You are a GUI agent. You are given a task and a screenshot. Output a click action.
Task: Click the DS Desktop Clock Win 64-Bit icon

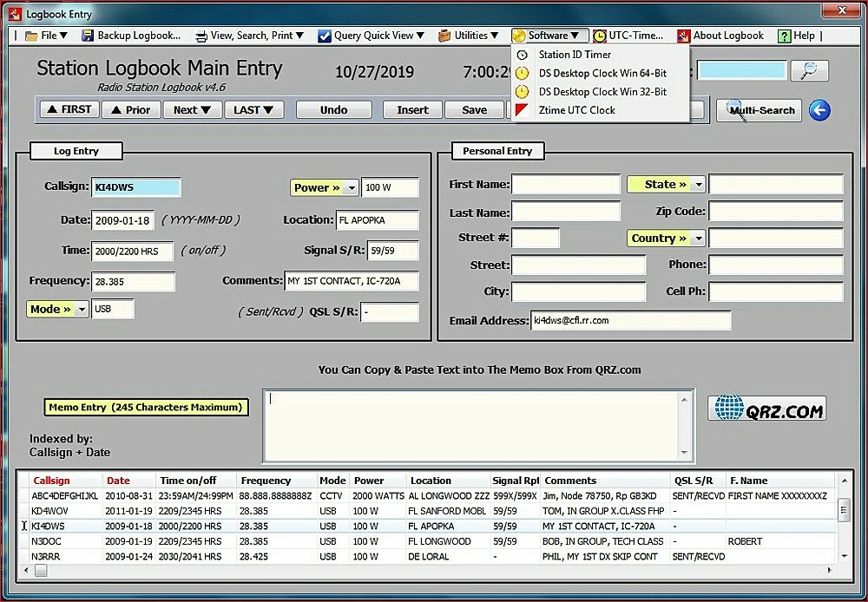[x=522, y=74]
